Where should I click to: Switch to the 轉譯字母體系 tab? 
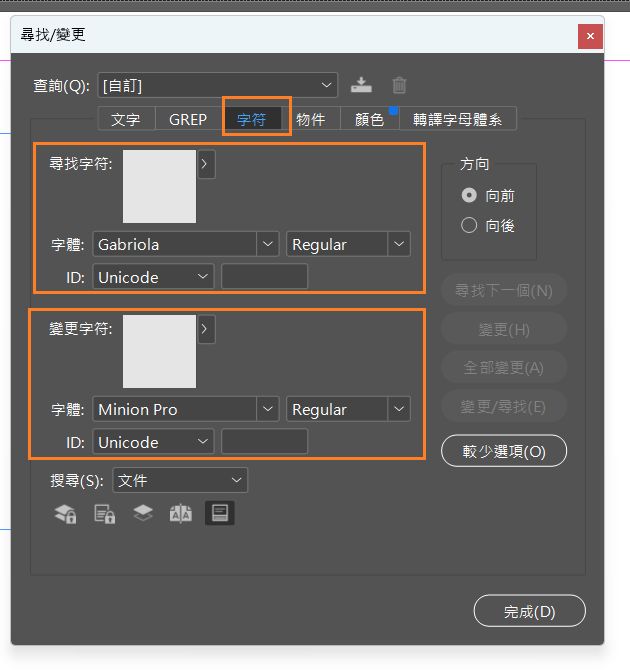tap(458, 119)
